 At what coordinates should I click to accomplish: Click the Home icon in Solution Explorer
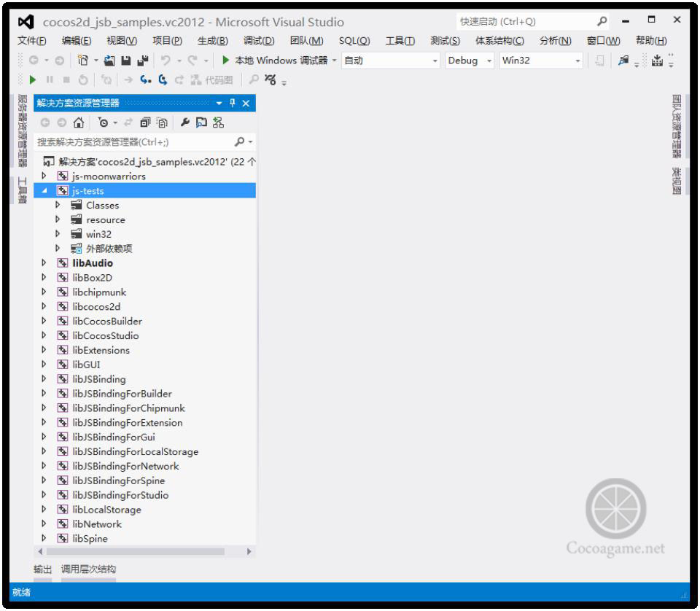(78, 123)
